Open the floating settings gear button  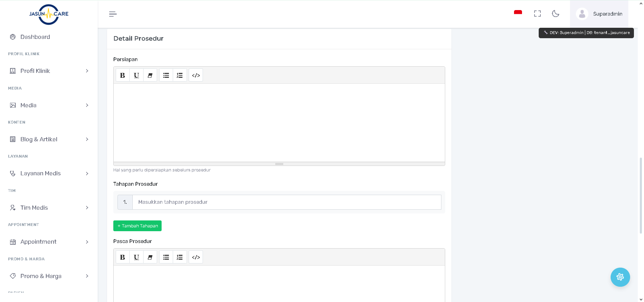point(620,277)
